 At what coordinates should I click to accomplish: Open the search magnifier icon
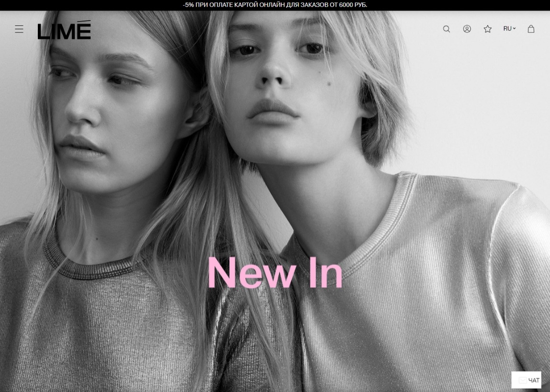pos(446,29)
